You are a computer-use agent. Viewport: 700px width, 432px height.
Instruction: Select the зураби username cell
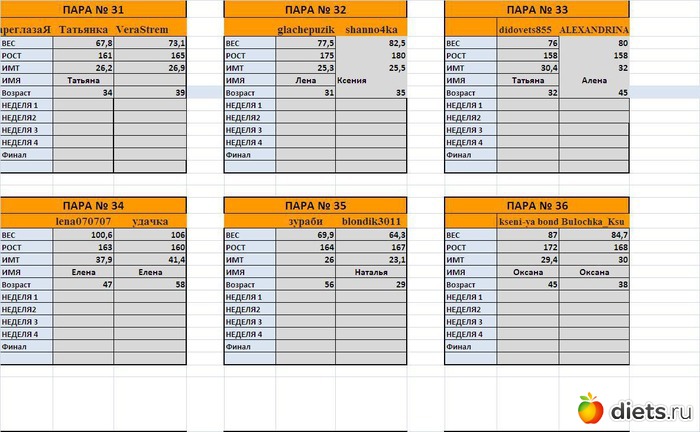[x=306, y=221]
